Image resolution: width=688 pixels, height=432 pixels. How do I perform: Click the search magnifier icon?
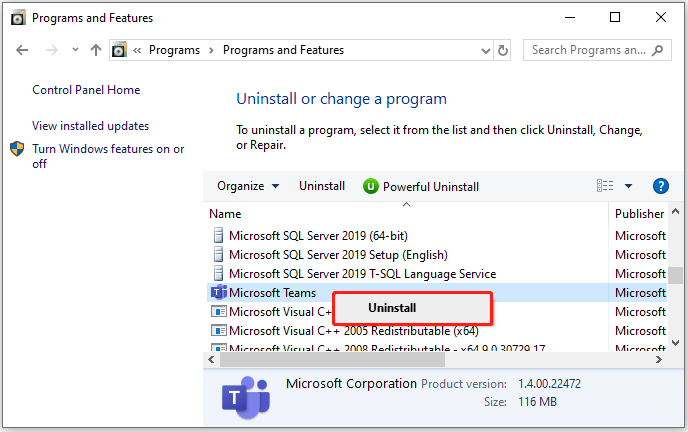pyautogui.click(x=657, y=50)
